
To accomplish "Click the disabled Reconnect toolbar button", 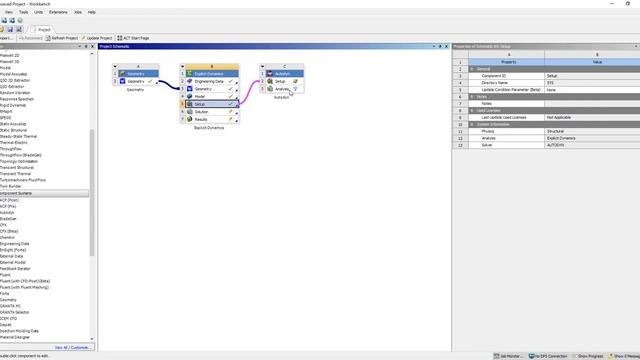I will 31,38.
